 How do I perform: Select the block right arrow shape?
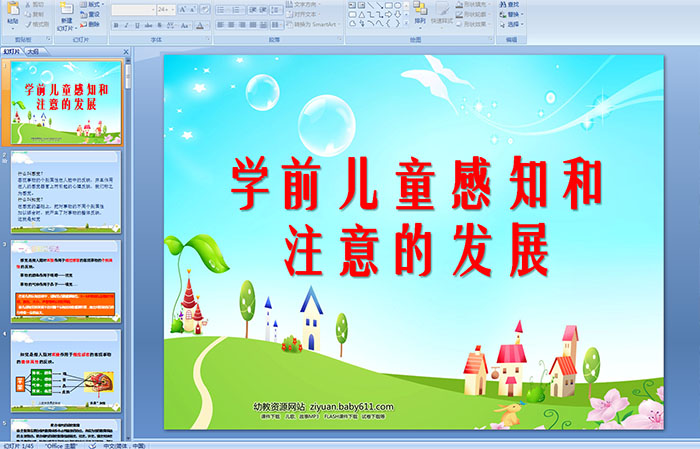(x=388, y=15)
